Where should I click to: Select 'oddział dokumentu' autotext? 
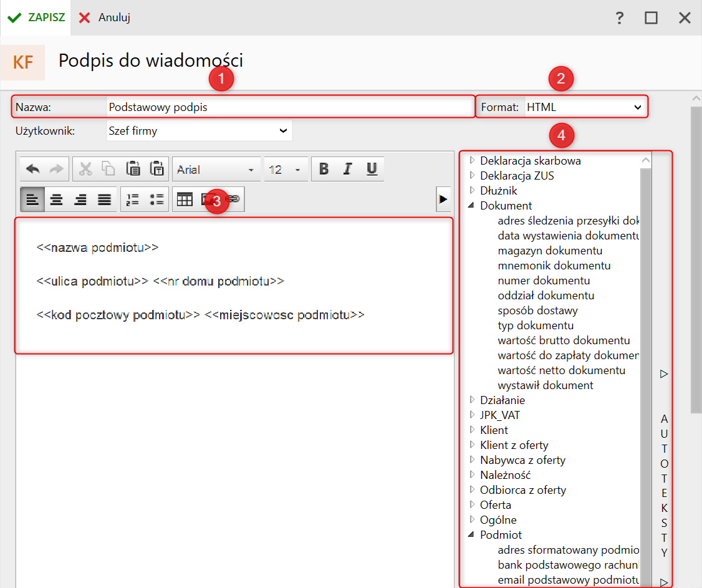[x=546, y=296]
